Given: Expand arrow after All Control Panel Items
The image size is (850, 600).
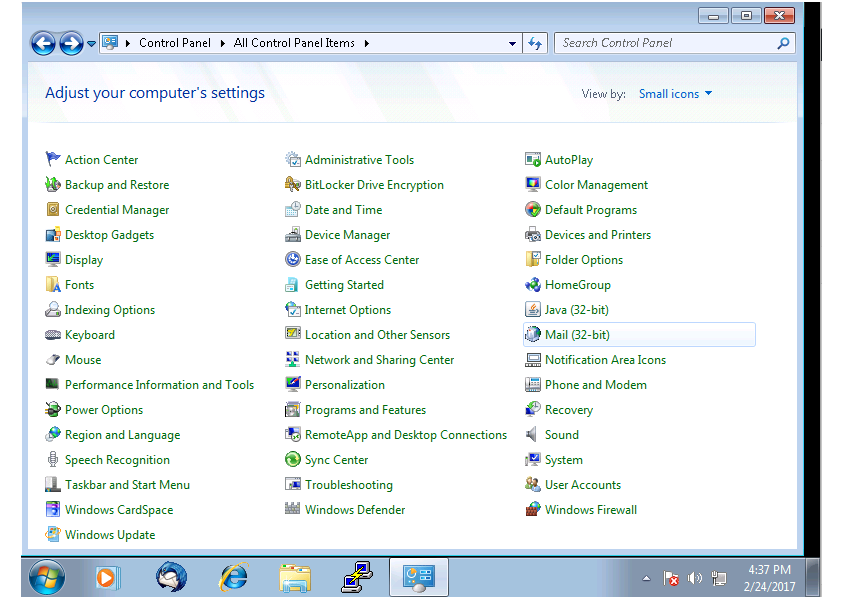Looking at the screenshot, I should pyautogui.click(x=367, y=43).
